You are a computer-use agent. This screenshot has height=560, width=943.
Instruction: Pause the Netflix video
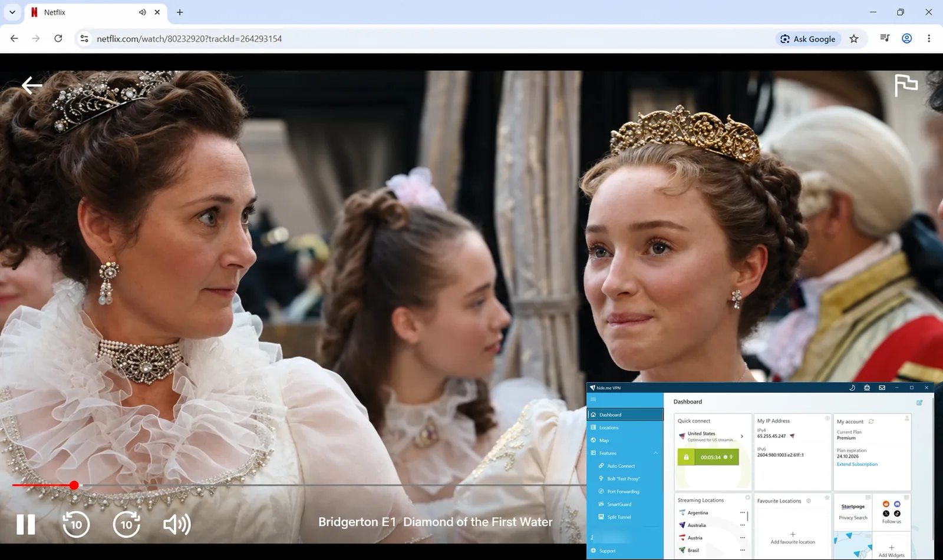pyautogui.click(x=26, y=524)
